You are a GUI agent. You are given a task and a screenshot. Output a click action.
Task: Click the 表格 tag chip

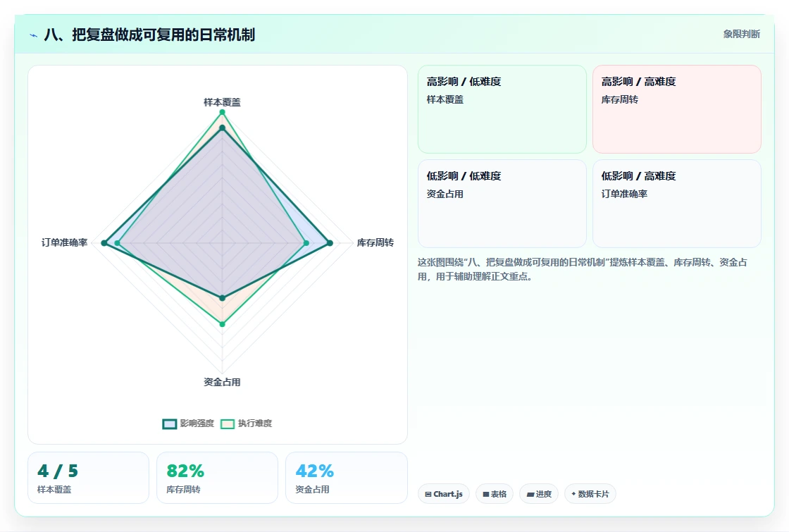[495, 494]
